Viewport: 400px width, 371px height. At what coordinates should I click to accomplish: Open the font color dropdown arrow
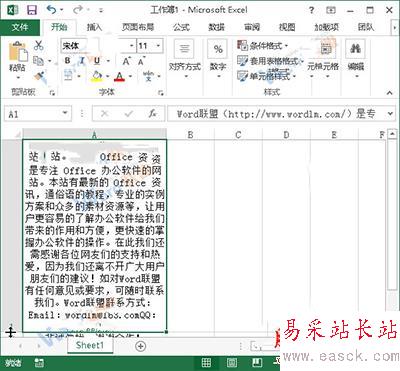point(130,76)
